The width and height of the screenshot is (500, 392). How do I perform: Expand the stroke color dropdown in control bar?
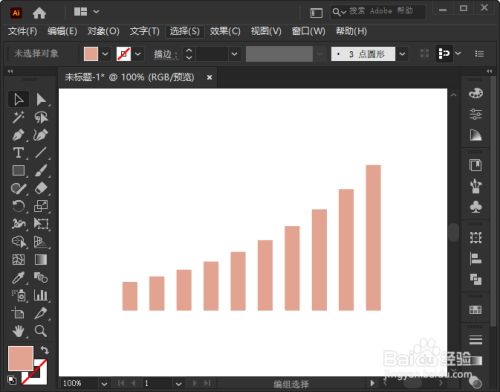pos(138,54)
